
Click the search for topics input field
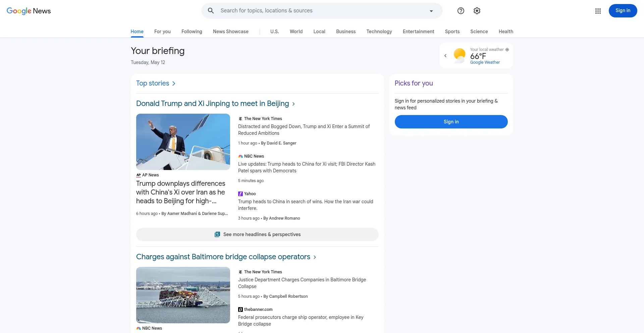click(322, 11)
